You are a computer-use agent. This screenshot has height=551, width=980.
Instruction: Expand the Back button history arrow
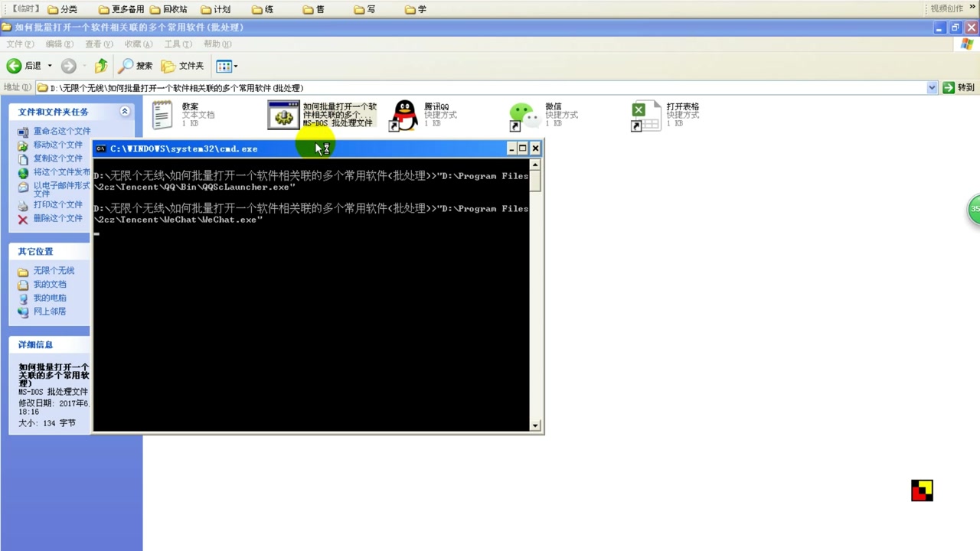50,66
